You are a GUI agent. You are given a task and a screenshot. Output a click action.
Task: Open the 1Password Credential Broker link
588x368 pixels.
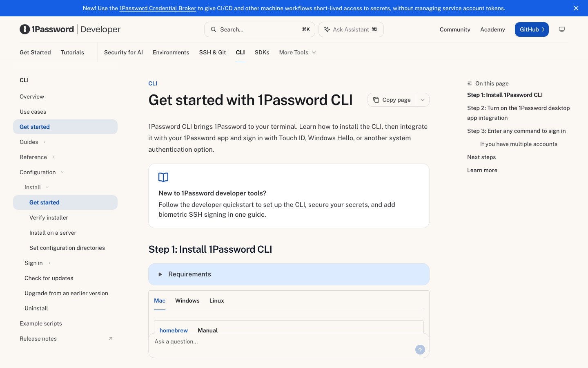pos(158,8)
